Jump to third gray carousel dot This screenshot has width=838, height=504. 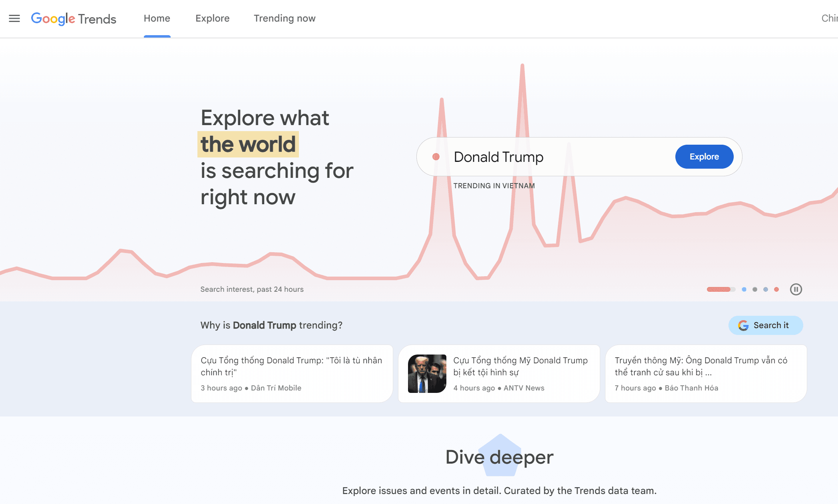(x=755, y=289)
